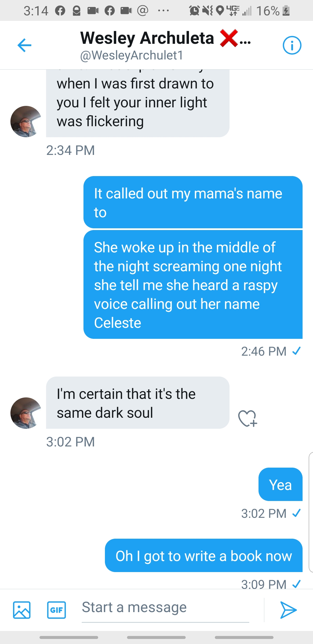Tap the 2:46 PM read checkmark
Screen dimensions: 313x644
click(296, 351)
